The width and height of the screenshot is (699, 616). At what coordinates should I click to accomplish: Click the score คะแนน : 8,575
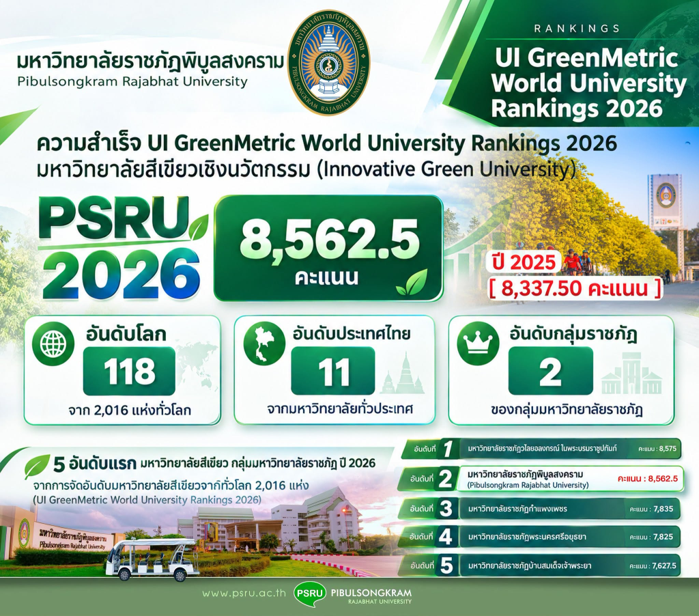pos(657,449)
